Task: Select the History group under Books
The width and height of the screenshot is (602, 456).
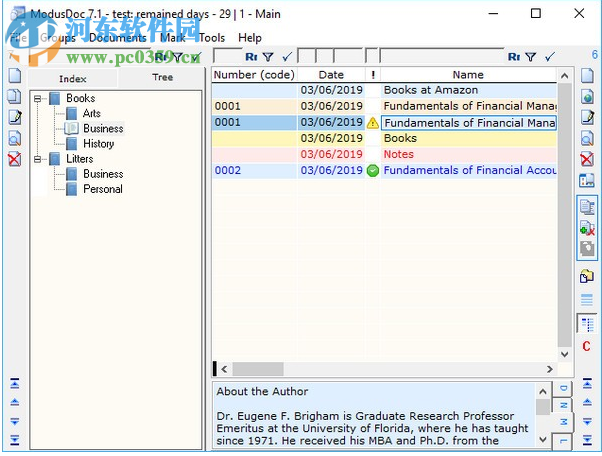Action: coord(98,144)
